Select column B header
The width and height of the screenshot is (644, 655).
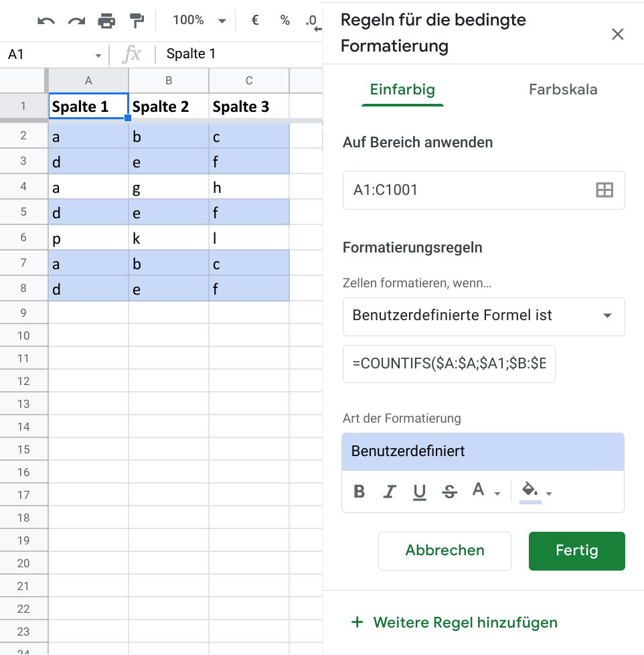[x=169, y=80]
